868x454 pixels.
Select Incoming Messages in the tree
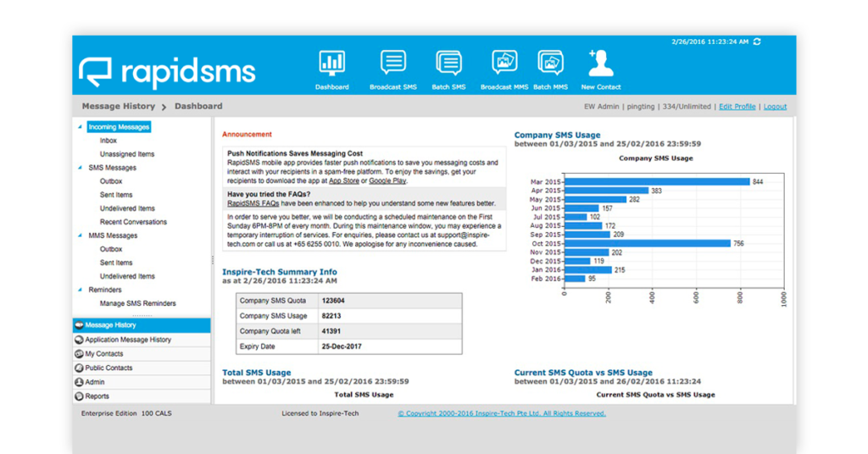pyautogui.click(x=119, y=127)
